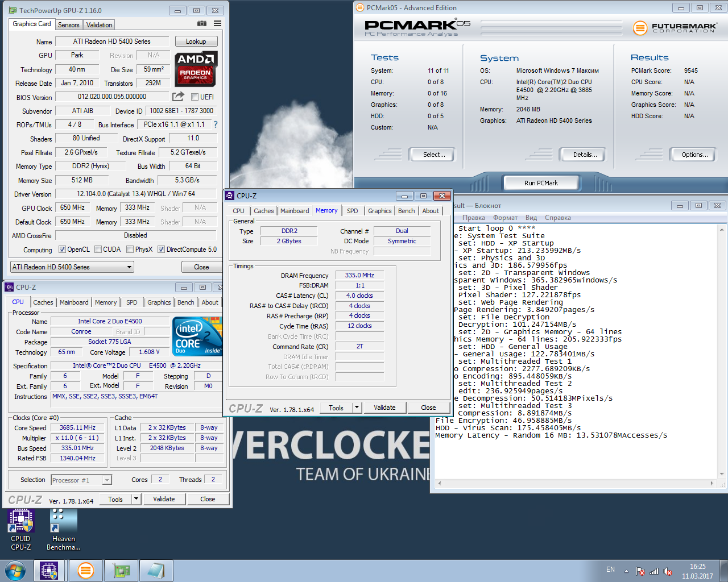Click the PCMark Options... button
The width and height of the screenshot is (728, 582).
click(694, 155)
